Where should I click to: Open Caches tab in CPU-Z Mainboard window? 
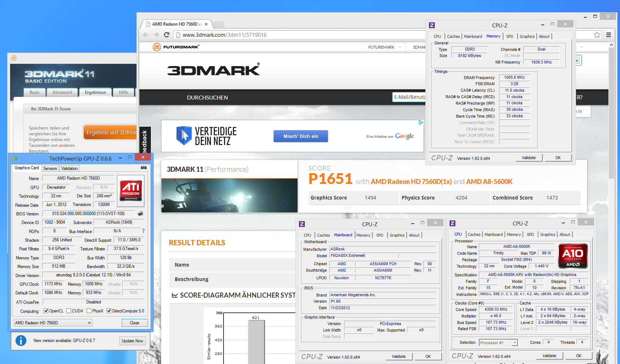pos(323,235)
